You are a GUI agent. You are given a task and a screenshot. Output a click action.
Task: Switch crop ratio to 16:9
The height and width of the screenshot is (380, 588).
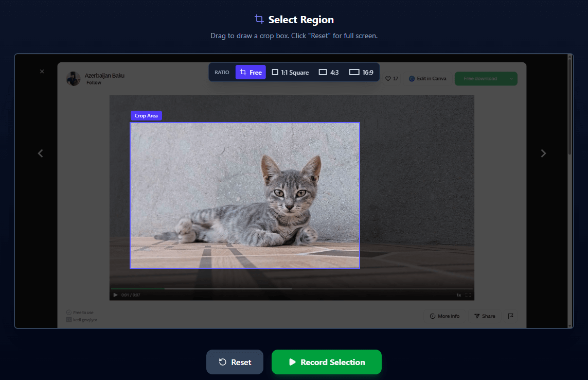pyautogui.click(x=361, y=72)
